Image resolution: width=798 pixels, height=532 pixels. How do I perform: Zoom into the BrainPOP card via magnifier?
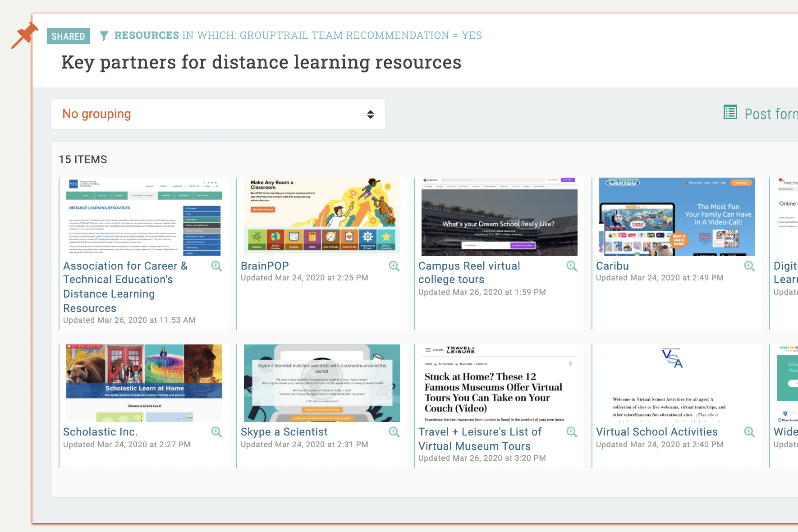pyautogui.click(x=394, y=266)
